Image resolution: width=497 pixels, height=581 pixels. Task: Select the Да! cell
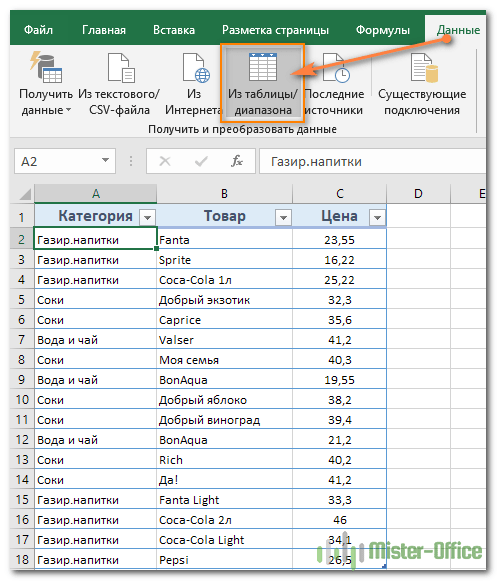(x=224, y=480)
